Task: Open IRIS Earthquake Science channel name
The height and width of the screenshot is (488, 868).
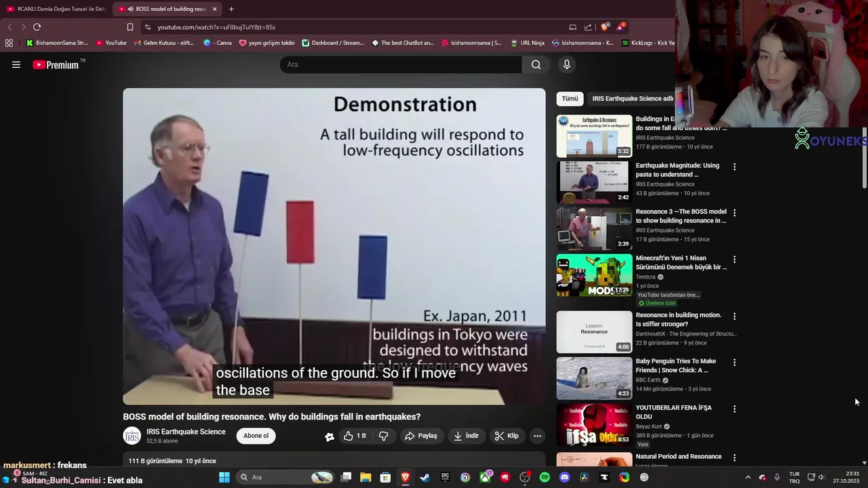Action: coord(186,432)
